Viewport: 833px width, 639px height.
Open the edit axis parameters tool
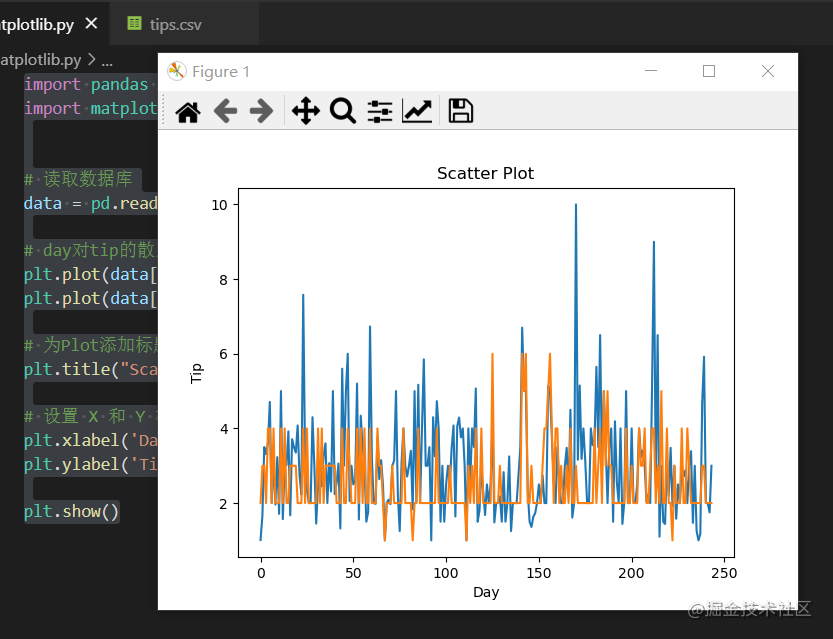point(417,111)
